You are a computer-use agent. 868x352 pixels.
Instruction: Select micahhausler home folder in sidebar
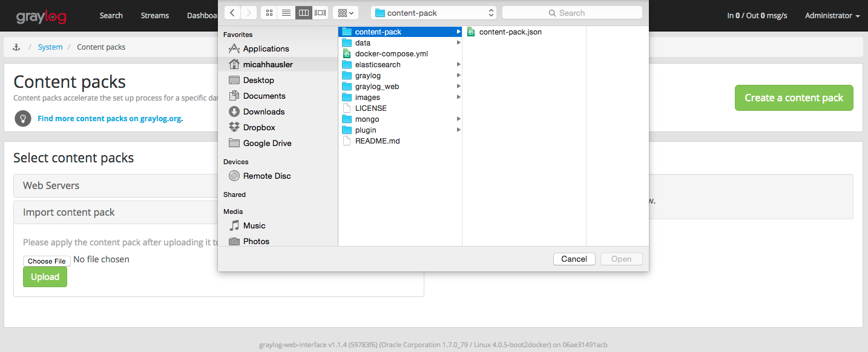coord(278,64)
